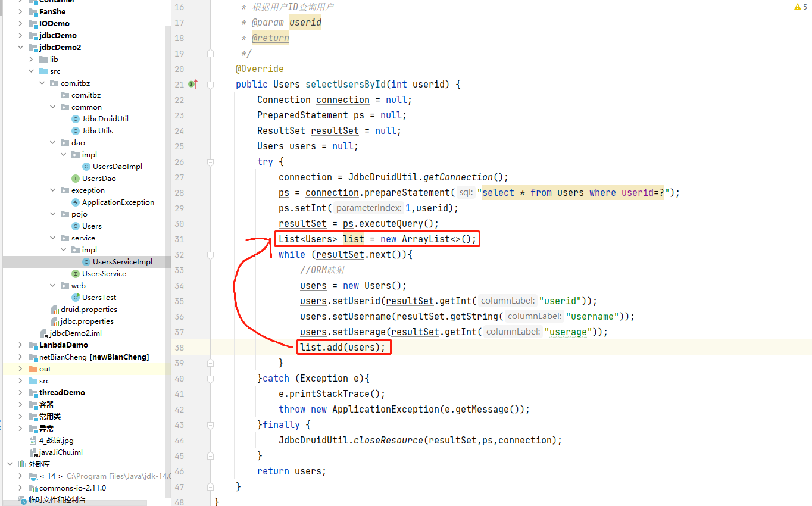Expand the IODemo module node
The width and height of the screenshot is (812, 506).
pyautogui.click(x=20, y=24)
